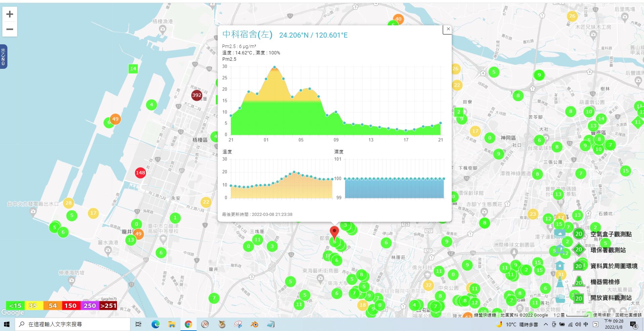
Task: Click the Pm2.5 chart peak point near 30
Action: tap(275, 67)
